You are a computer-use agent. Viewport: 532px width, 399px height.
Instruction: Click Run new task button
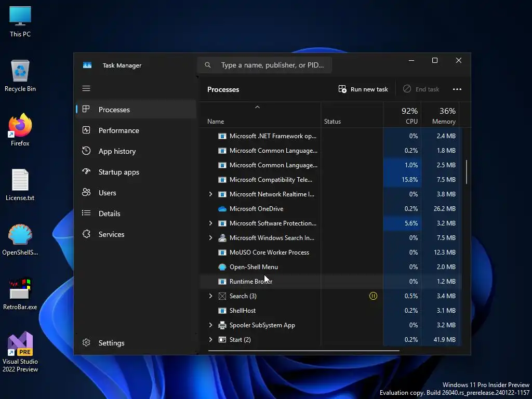click(x=363, y=89)
